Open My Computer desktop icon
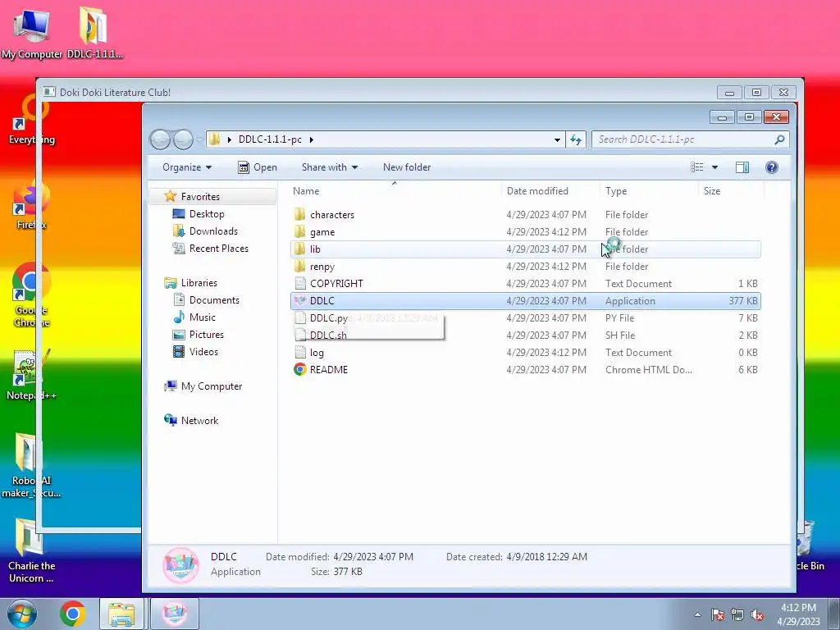The height and width of the screenshot is (630, 840). pos(32,34)
